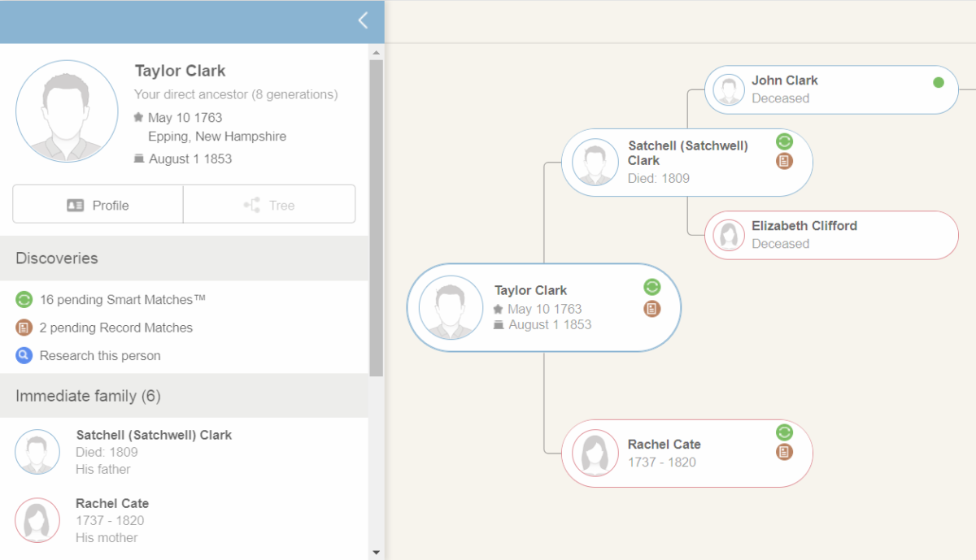Click the magnifying glass Research icon
Image resolution: width=976 pixels, height=560 pixels.
(23, 355)
